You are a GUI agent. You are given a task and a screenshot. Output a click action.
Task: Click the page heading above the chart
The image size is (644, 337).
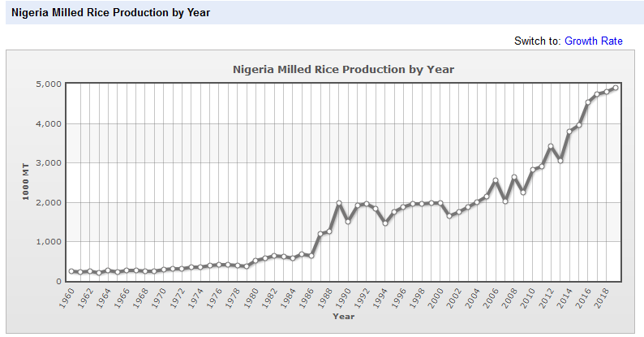pyautogui.click(x=110, y=13)
